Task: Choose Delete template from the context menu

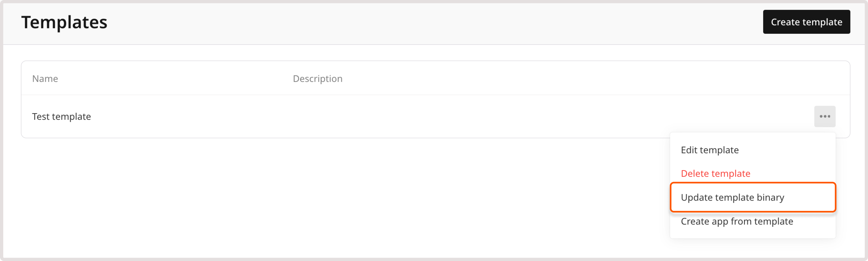Action: (715, 174)
